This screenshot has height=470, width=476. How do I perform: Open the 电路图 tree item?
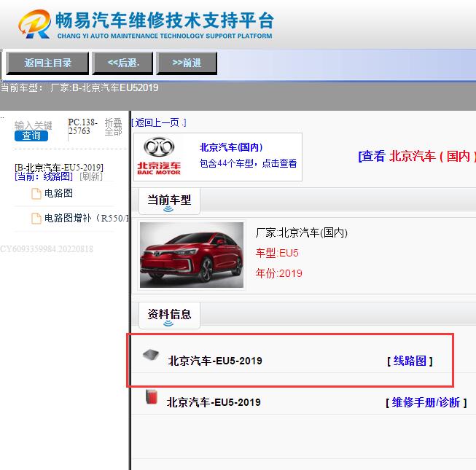[x=58, y=193]
